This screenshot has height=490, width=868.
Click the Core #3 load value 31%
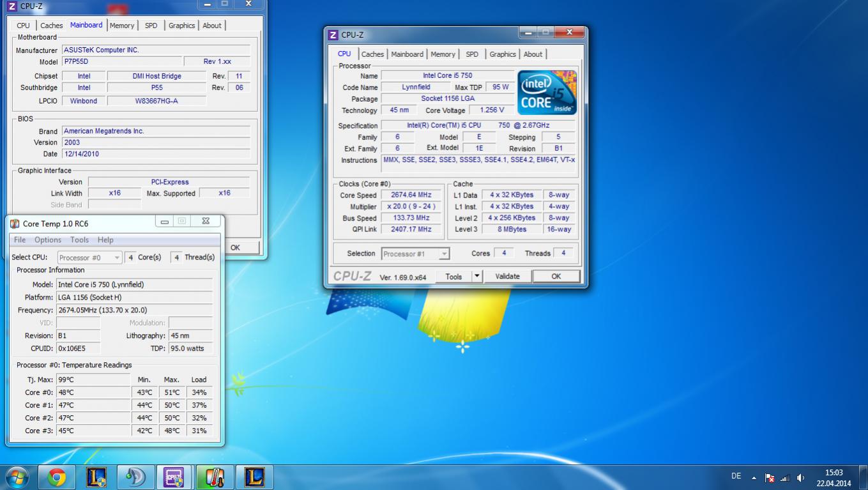199,431
